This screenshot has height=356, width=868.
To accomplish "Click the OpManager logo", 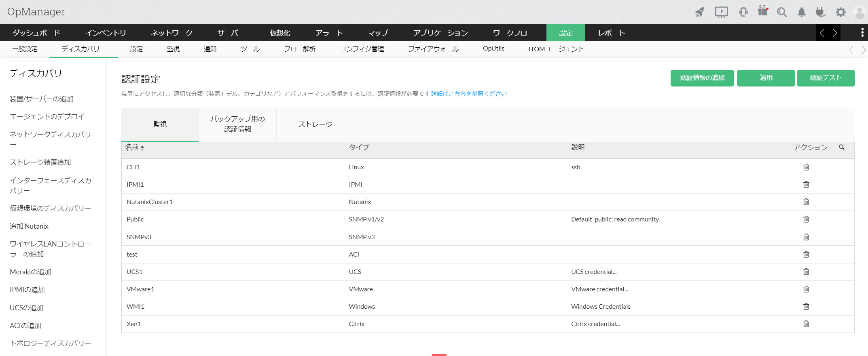I will (36, 12).
